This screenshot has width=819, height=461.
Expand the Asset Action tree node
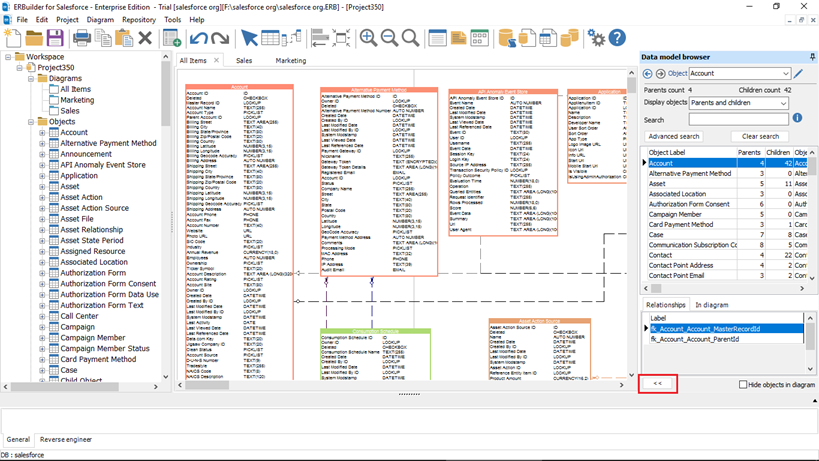[x=42, y=198]
